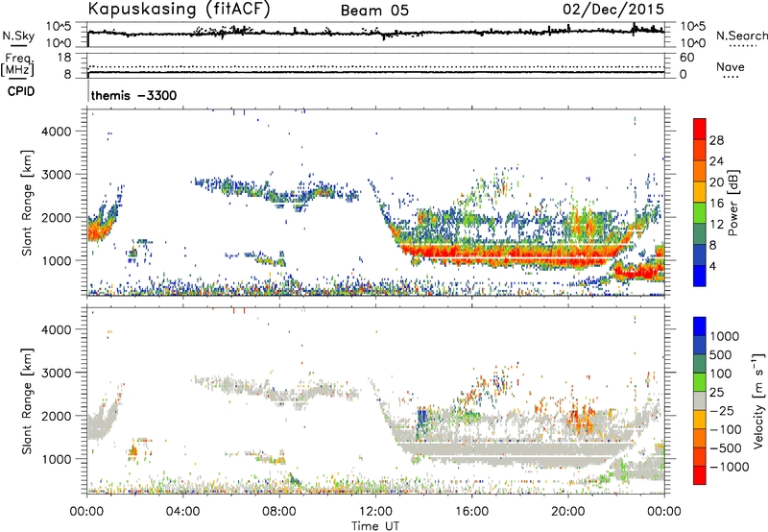Click the "1000" range tick on the velocity panel
768x532 pixels.
pyautogui.click(x=57, y=459)
